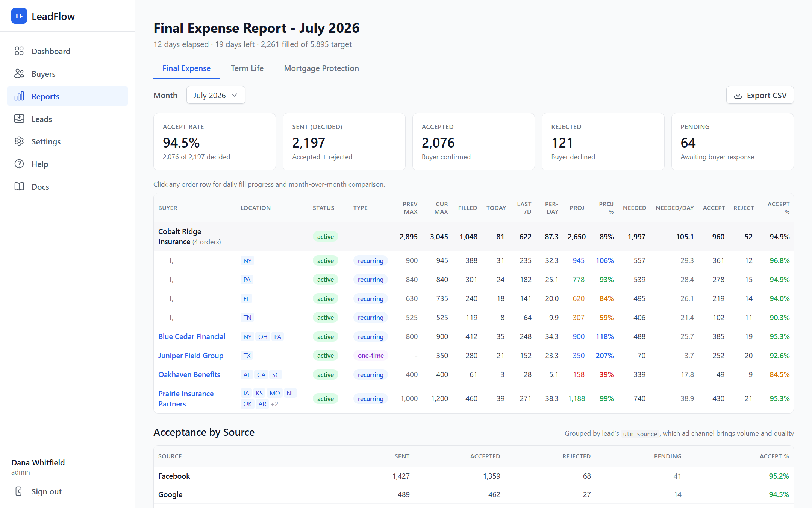This screenshot has height=508, width=812.
Task: Click the Settings gear icon
Action: tap(19, 141)
